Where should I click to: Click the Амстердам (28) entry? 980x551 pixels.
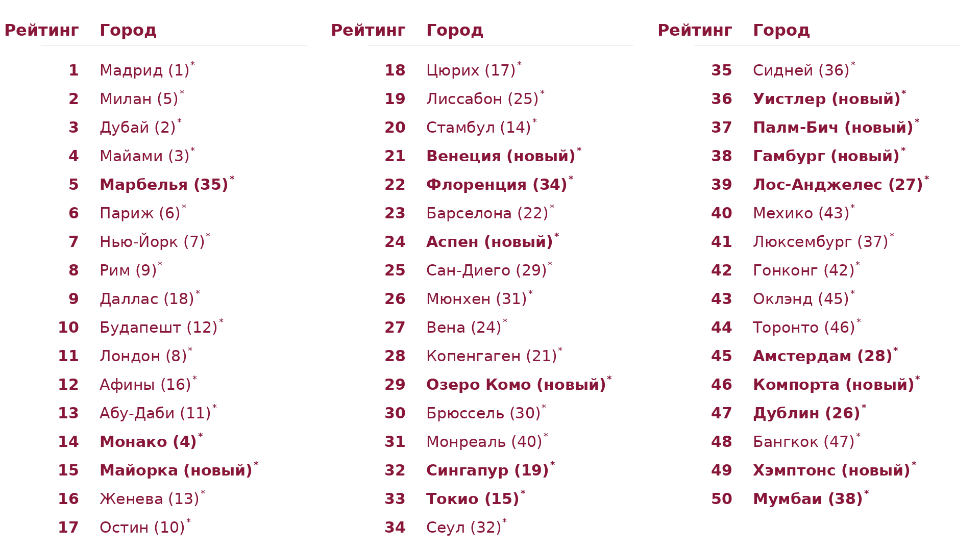[x=822, y=356]
